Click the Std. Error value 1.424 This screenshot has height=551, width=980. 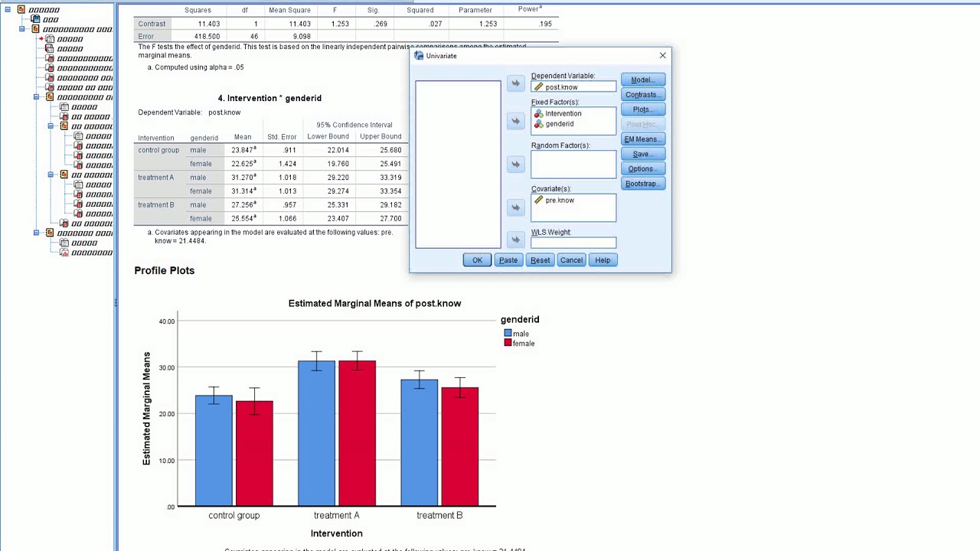pos(287,164)
